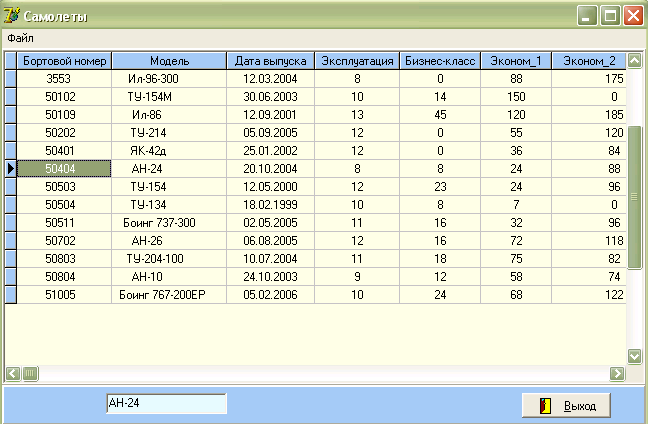
Task: Click the date cell 12.03.2004
Action: click(x=270, y=79)
